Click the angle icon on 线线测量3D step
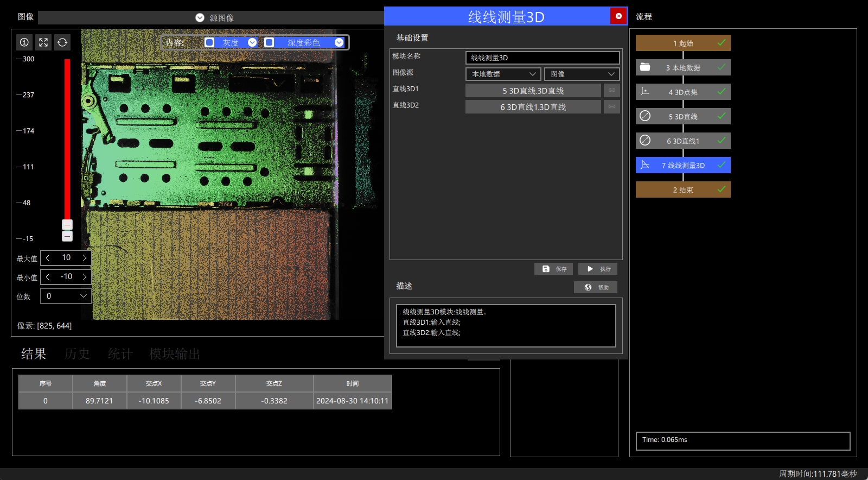The height and width of the screenshot is (480, 868). [x=645, y=165]
